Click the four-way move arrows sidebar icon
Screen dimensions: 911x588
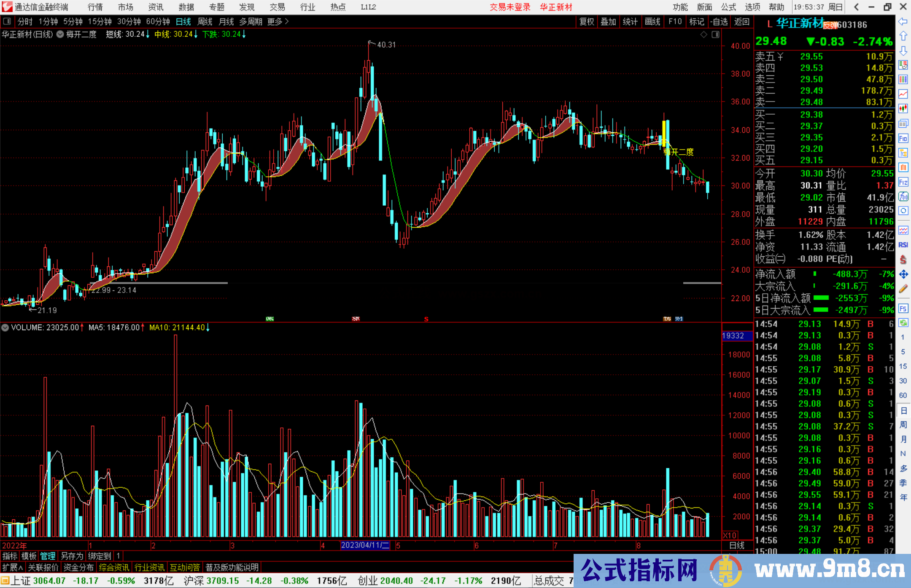pyautogui.click(x=903, y=274)
